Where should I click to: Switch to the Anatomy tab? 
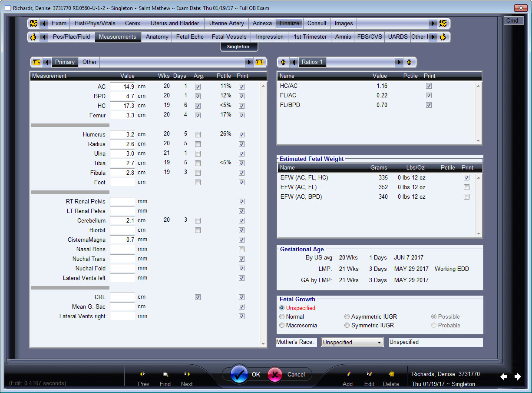point(157,37)
